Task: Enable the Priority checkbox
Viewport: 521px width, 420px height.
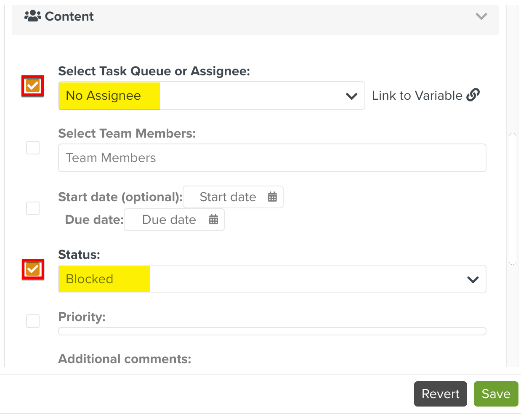Action: [33, 321]
